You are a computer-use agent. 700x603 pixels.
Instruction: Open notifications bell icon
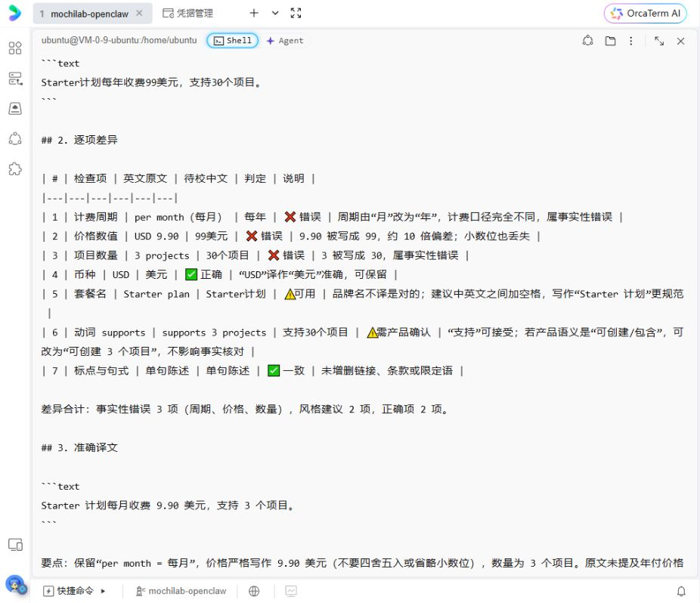[x=681, y=591]
